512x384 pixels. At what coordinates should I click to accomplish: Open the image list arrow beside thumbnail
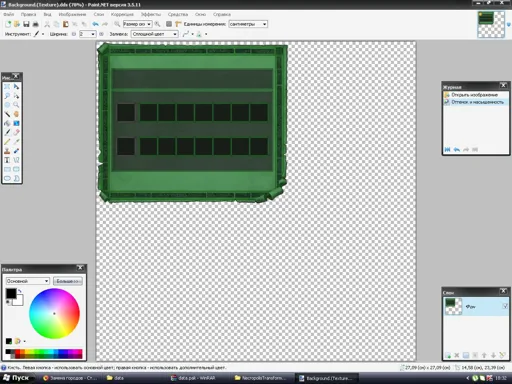(x=508, y=24)
